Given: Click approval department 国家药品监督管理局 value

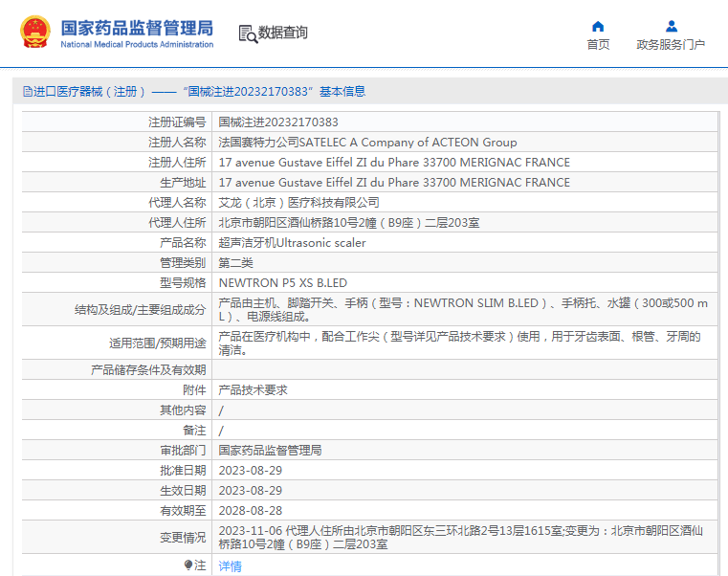Looking at the screenshot, I should [x=270, y=450].
